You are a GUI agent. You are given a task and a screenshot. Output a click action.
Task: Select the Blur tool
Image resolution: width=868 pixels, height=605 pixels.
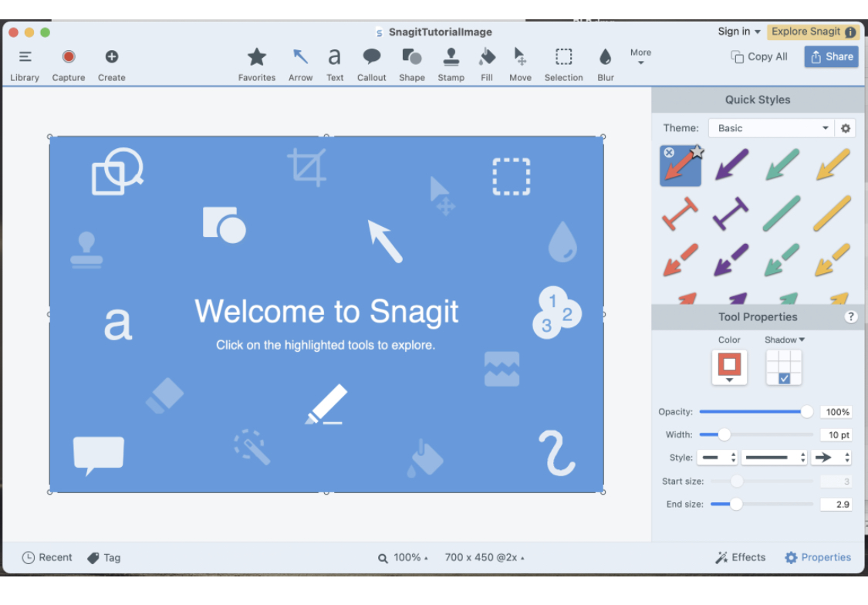[606, 65]
